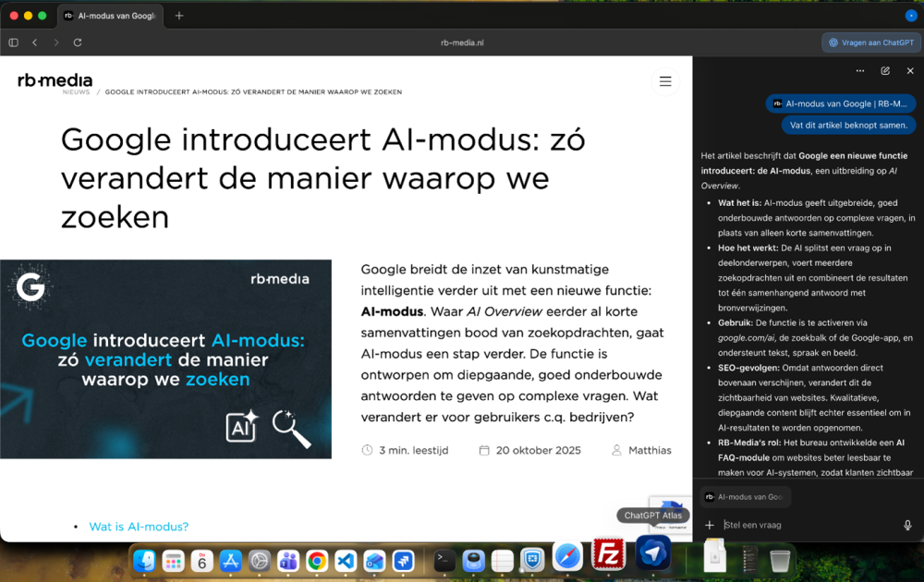The image size is (924, 582).
Task: Click the forward navigation arrow
Action: (56, 42)
